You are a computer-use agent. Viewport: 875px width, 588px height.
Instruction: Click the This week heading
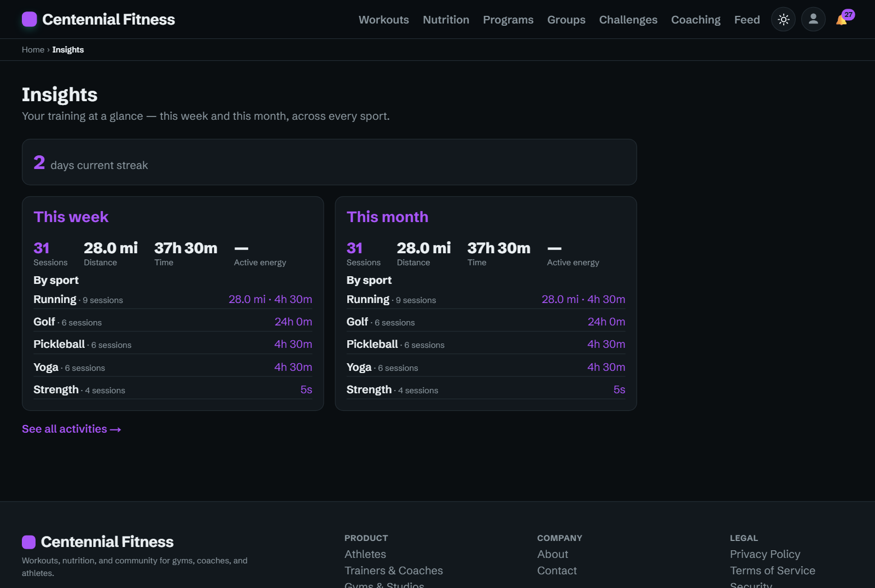click(x=71, y=217)
